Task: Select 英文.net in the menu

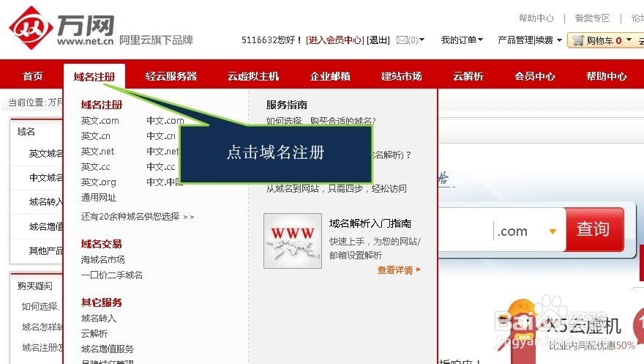Action: pyautogui.click(x=97, y=151)
